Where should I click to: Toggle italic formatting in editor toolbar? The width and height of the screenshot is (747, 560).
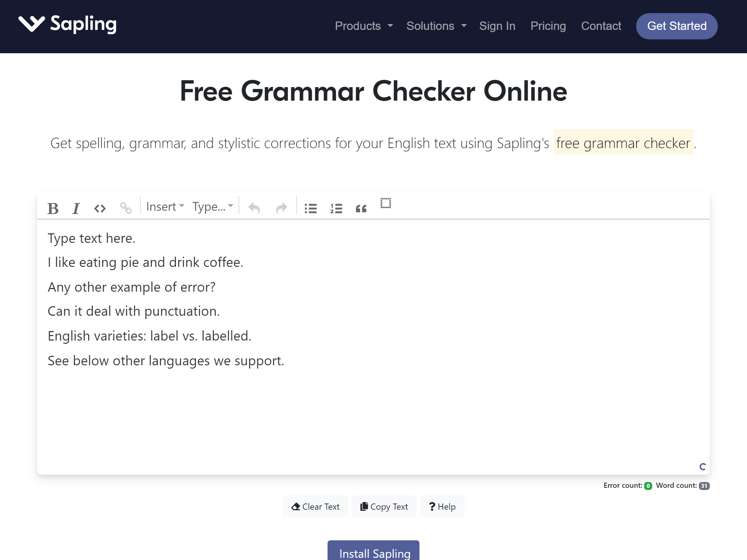click(x=76, y=209)
